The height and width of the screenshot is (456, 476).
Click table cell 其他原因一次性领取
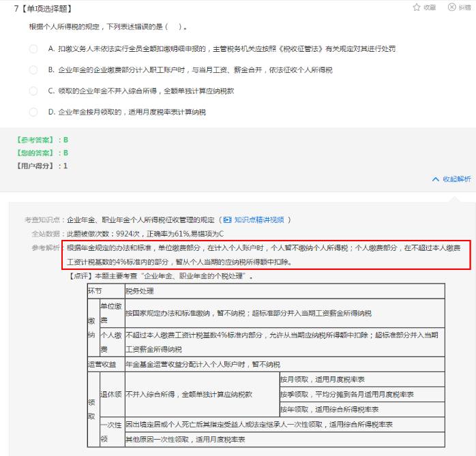(285, 440)
